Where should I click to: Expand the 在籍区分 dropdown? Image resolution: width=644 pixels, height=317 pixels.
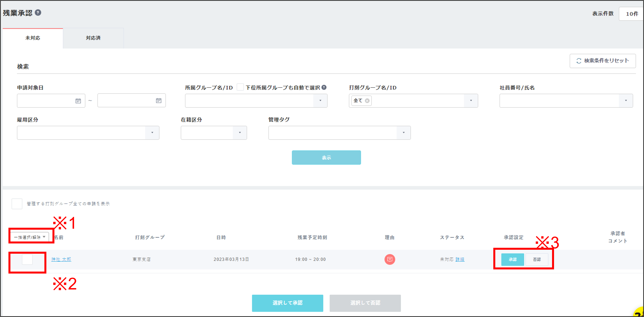(x=239, y=133)
